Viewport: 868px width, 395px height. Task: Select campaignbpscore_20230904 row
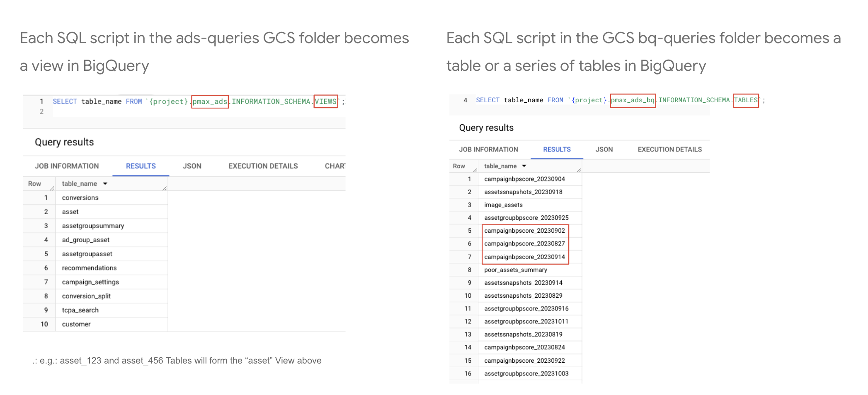pyautogui.click(x=516, y=179)
